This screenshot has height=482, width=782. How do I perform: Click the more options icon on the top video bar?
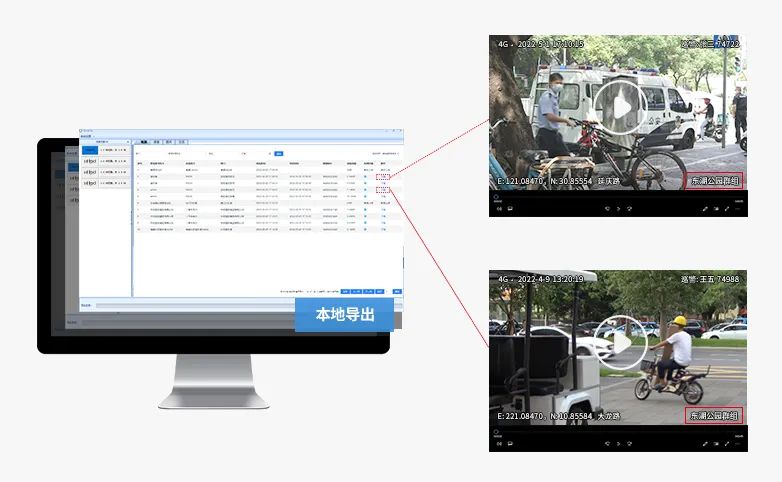738,209
